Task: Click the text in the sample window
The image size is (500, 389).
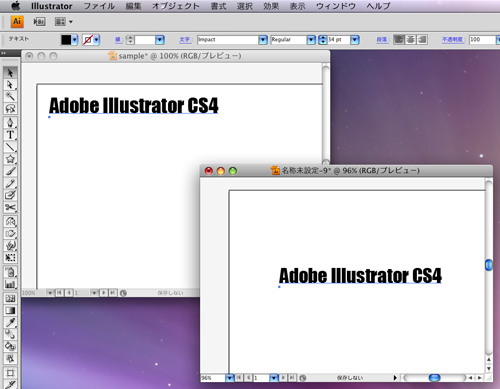Action: point(134,106)
